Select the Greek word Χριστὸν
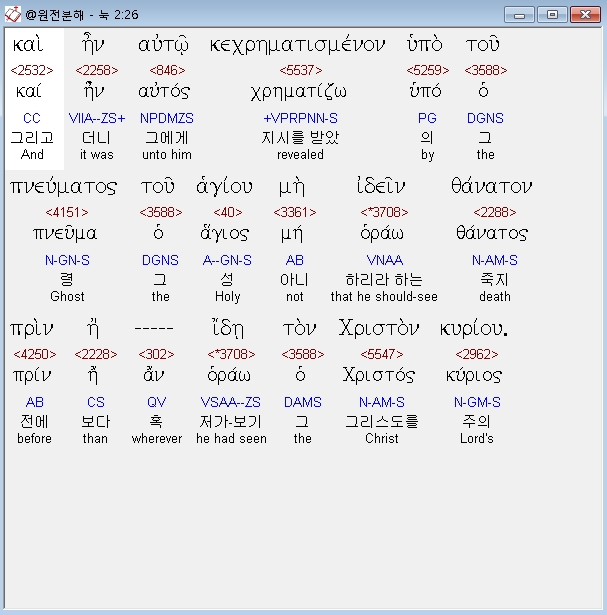Screen dimensions: 607x615 [379, 328]
